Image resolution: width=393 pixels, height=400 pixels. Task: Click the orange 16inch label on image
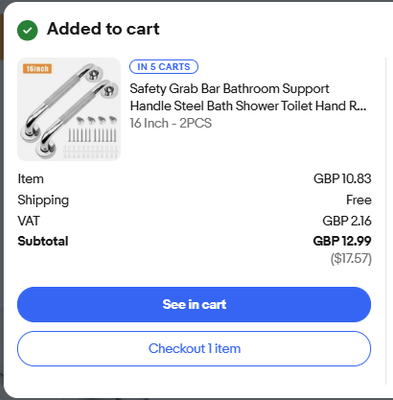pyautogui.click(x=37, y=69)
